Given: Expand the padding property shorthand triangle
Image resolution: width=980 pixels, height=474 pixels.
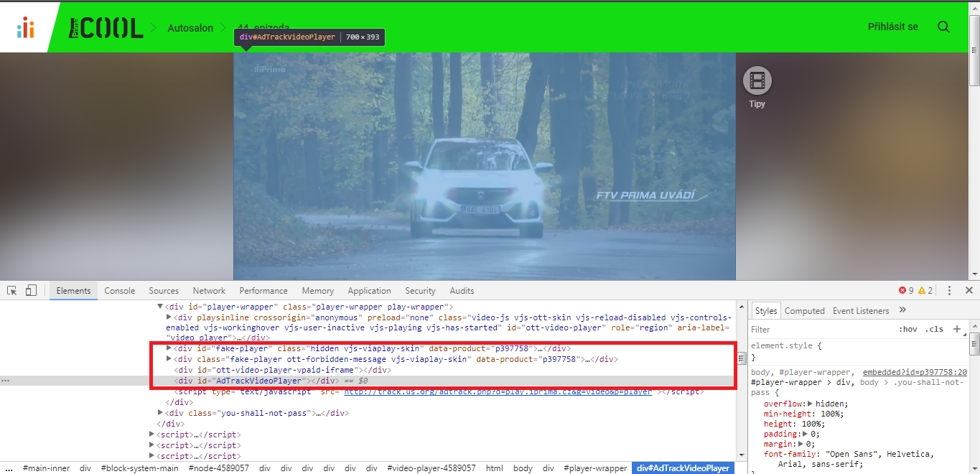Looking at the screenshot, I should point(806,434).
